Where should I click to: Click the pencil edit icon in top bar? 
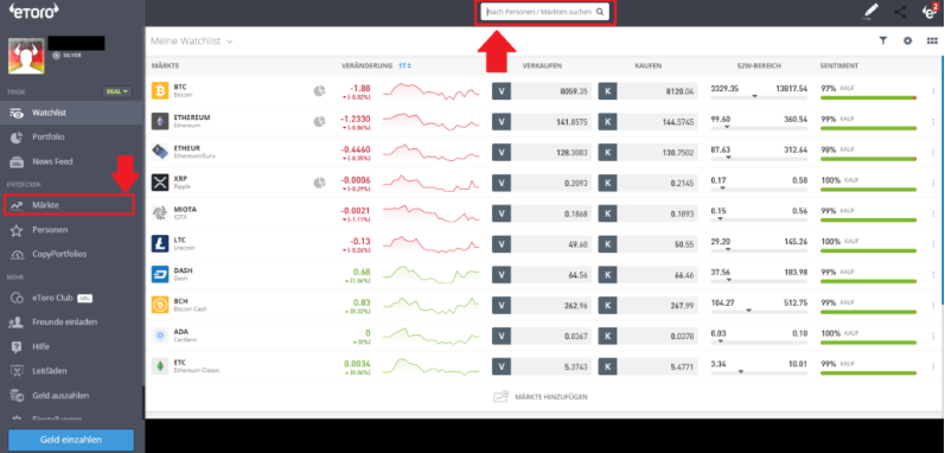click(871, 12)
